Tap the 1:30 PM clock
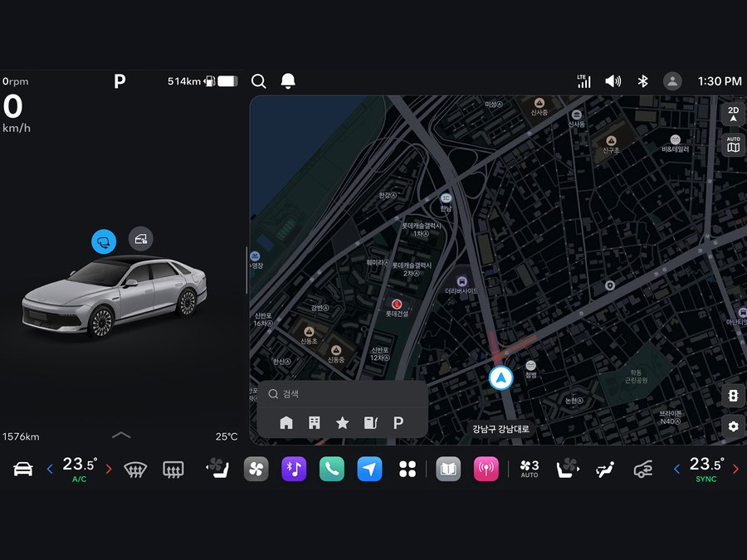The image size is (747, 560). click(x=720, y=81)
